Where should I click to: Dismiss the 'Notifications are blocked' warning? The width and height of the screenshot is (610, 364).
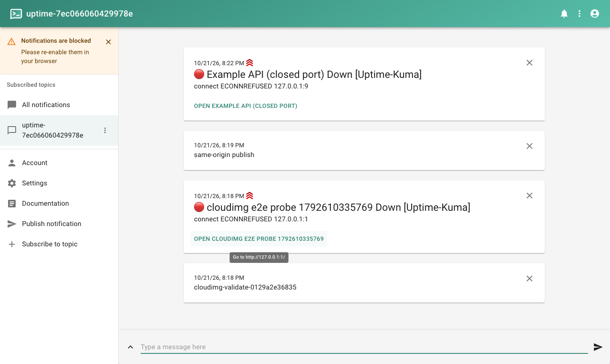108,42
